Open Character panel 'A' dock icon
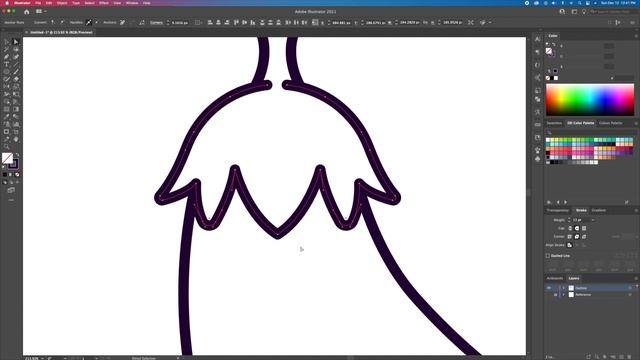640x360 pixels. pyautogui.click(x=538, y=39)
